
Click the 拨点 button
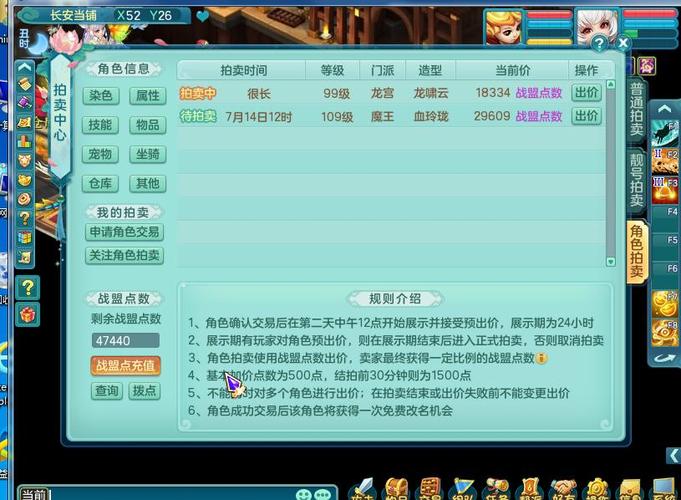[145, 391]
